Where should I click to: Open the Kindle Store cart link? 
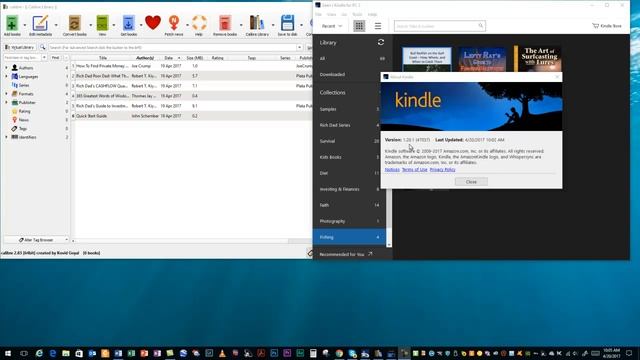pos(607,26)
